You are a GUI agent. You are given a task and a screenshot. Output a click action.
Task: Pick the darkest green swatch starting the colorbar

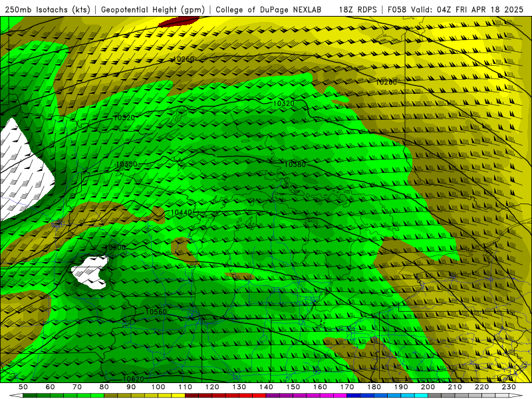pos(30,396)
